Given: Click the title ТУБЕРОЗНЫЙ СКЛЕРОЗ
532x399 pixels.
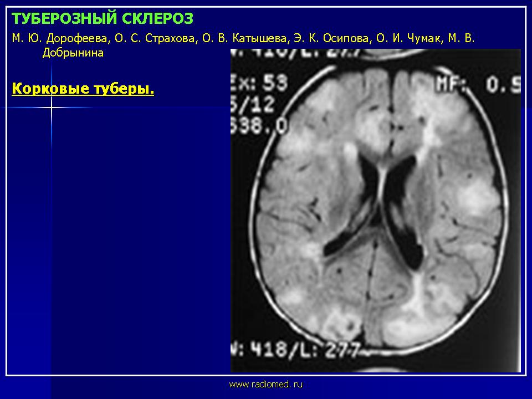Looking at the screenshot, I should (103, 19).
